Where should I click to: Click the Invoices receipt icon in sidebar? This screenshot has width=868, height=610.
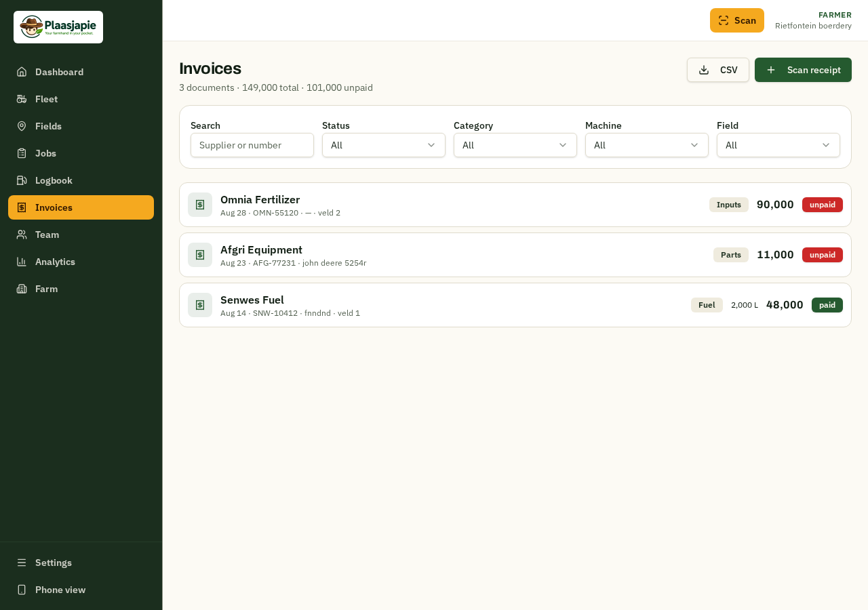click(x=22, y=207)
